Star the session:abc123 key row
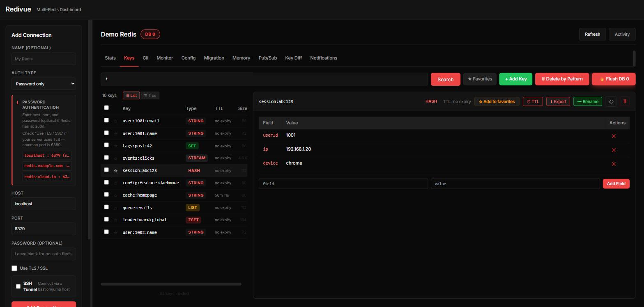Screen dimensions: 644x307 pyautogui.click(x=115, y=171)
